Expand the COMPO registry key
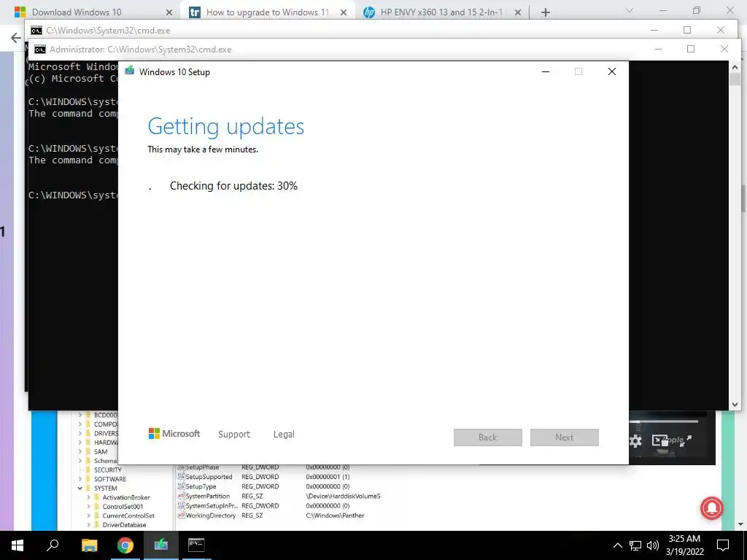Image resolution: width=747 pixels, height=560 pixels. 80,424
